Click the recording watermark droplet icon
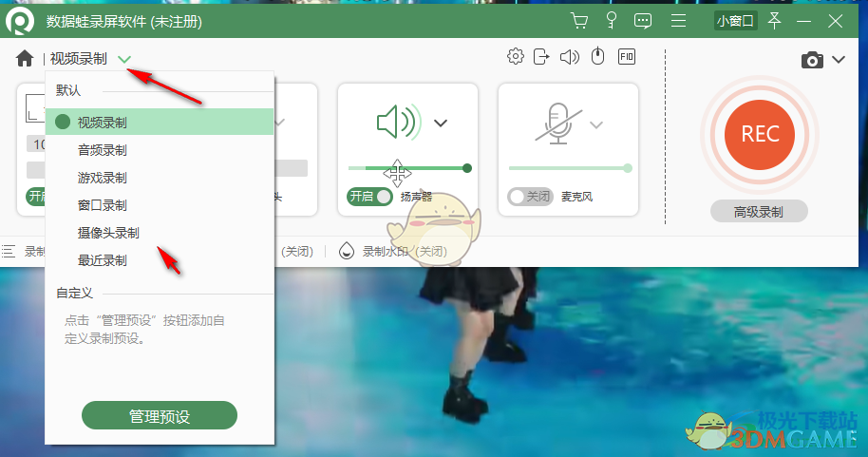This screenshot has width=868, height=457. pyautogui.click(x=347, y=251)
